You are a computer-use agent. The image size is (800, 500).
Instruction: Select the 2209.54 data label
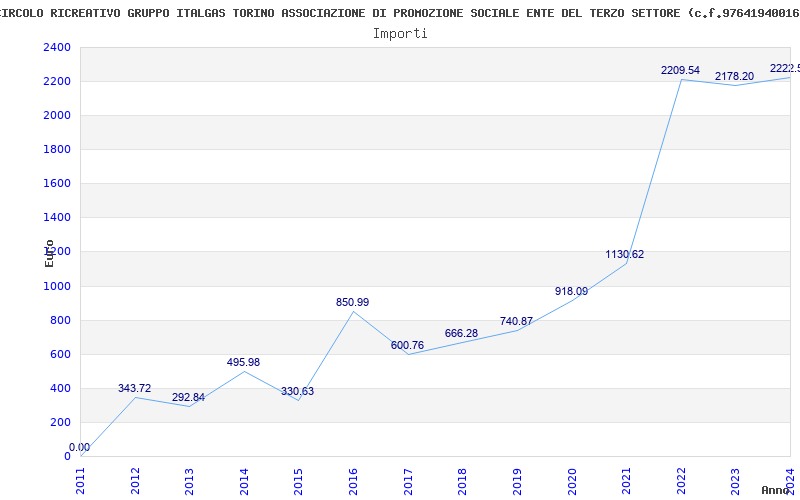(680, 70)
